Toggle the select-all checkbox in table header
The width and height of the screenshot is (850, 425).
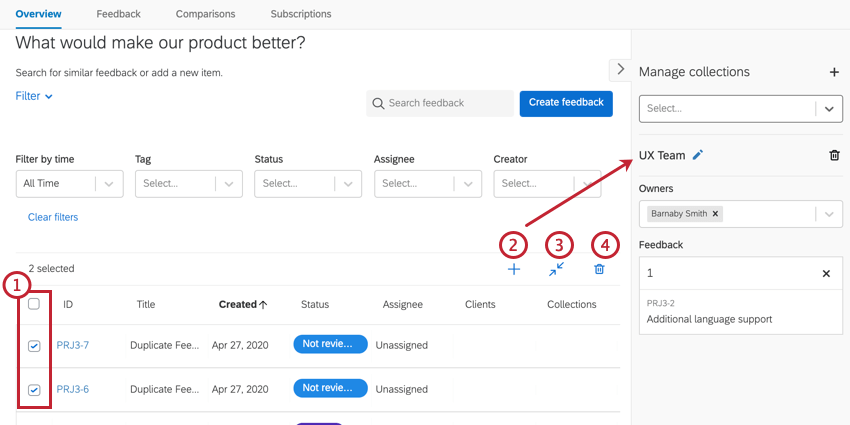point(34,304)
